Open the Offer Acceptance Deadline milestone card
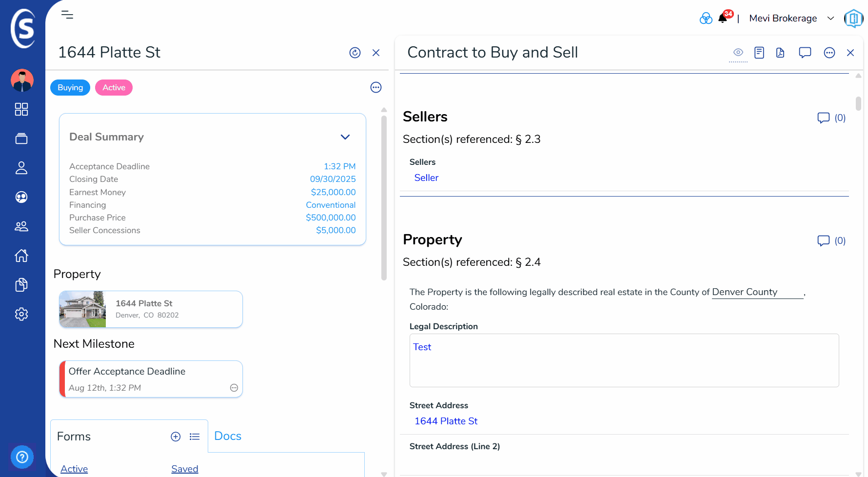 [151, 379]
